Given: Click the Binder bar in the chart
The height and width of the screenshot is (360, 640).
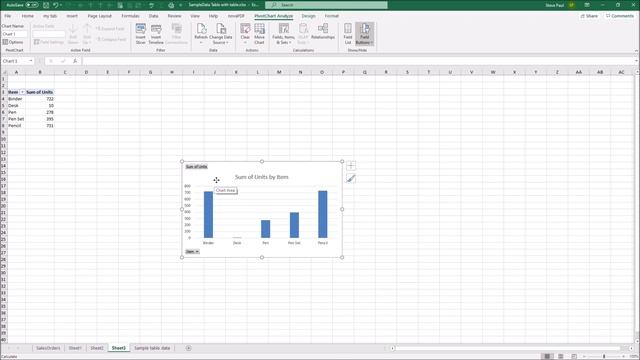Looking at the screenshot, I should [x=208, y=215].
